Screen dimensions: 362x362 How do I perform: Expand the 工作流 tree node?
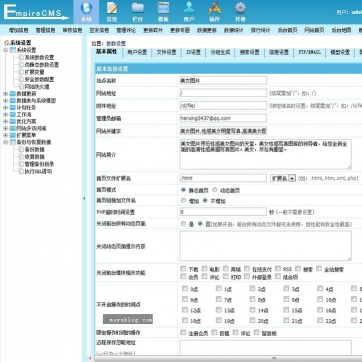coord(6,114)
